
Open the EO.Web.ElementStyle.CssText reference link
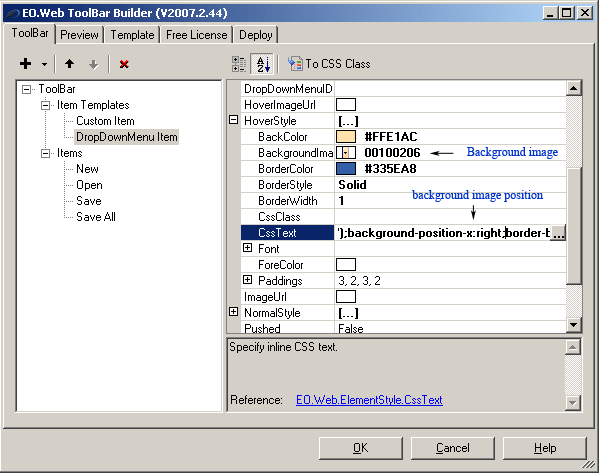coord(369,400)
